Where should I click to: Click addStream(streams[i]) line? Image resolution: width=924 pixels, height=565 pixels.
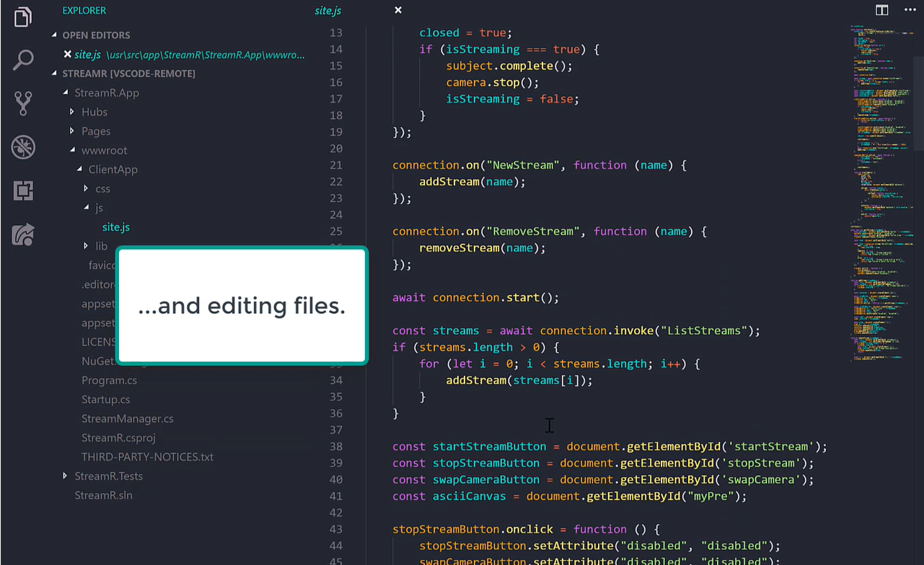[x=519, y=380]
